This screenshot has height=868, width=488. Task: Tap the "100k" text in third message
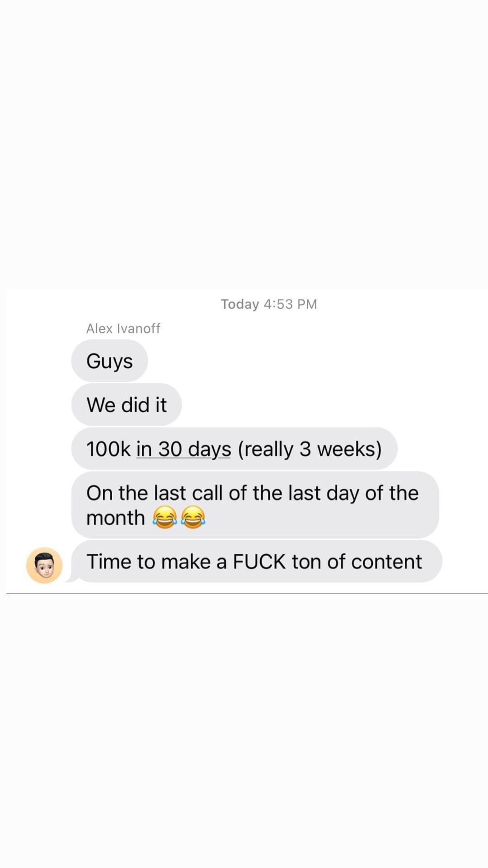108,449
